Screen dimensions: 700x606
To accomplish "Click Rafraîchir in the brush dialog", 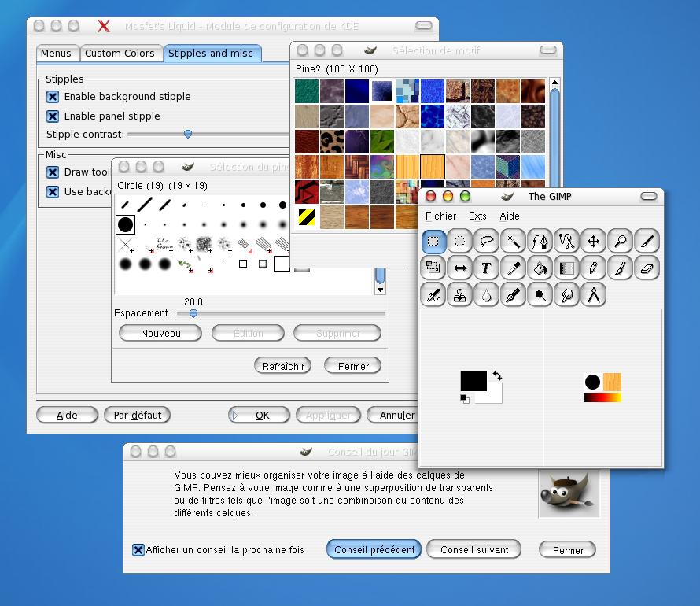I will (283, 366).
